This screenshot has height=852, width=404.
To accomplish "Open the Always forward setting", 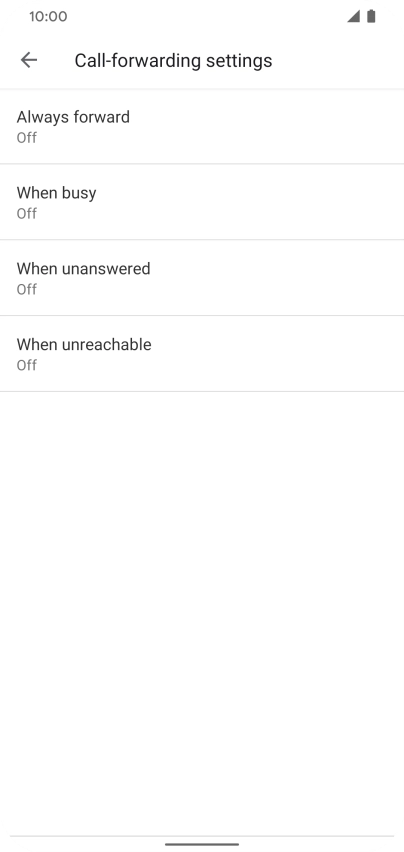I will 202,126.
